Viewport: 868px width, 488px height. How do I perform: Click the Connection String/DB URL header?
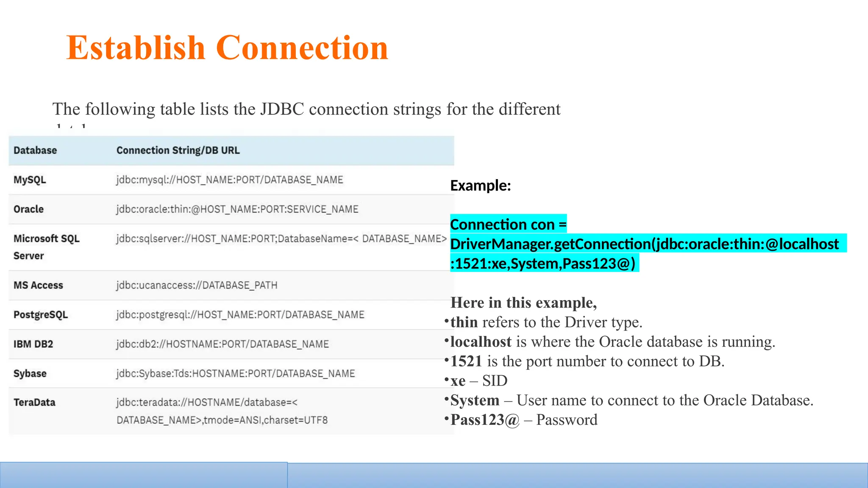178,150
